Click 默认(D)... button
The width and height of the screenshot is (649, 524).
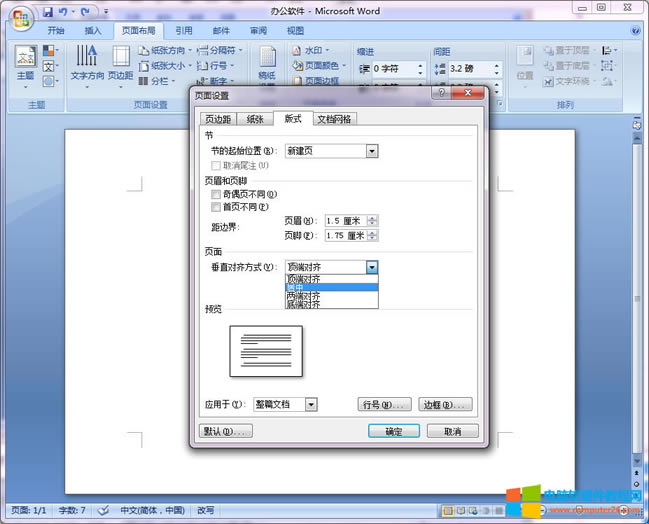226,431
